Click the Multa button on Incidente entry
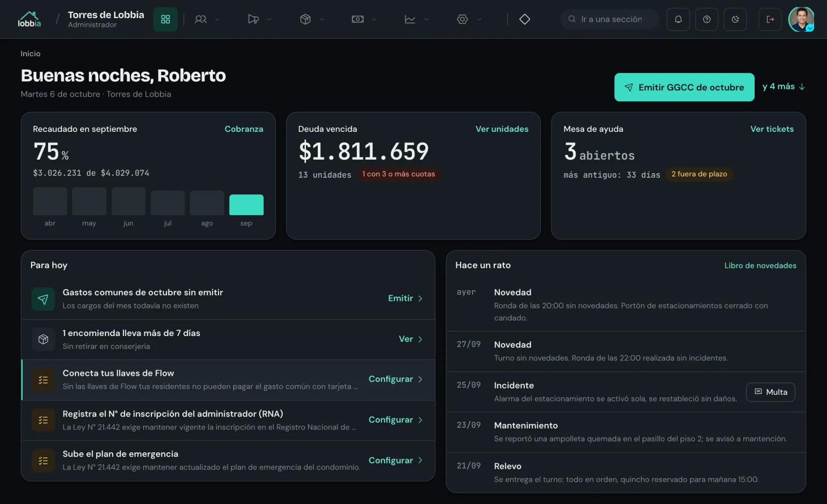 tap(771, 392)
